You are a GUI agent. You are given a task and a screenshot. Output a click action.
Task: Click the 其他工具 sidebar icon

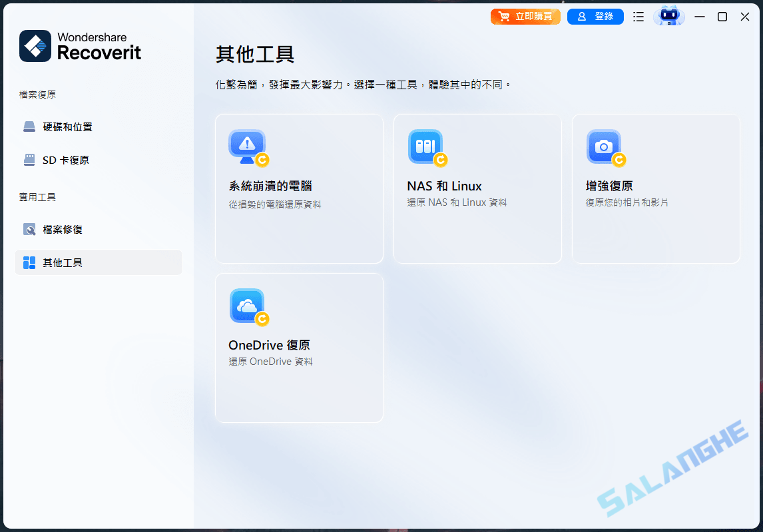pos(29,262)
